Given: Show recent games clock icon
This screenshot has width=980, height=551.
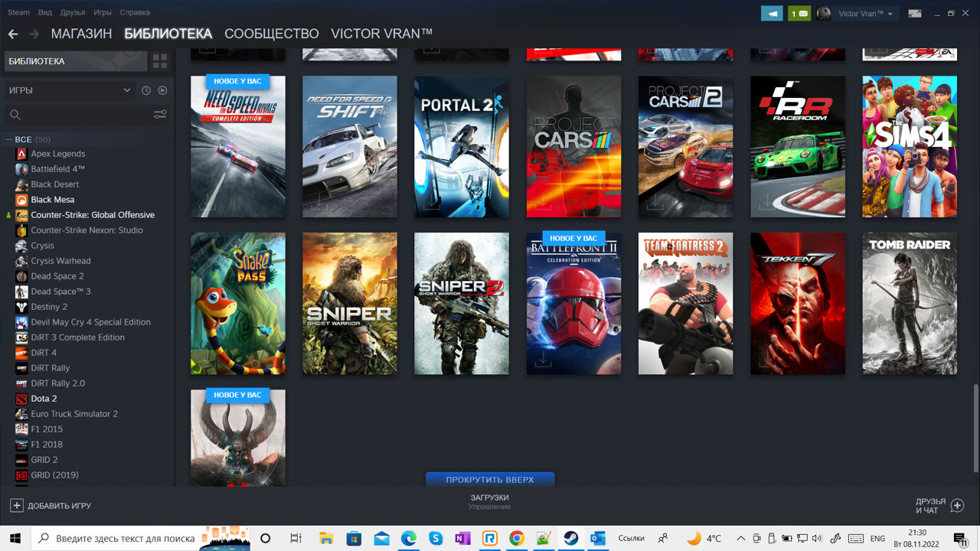Looking at the screenshot, I should click(x=146, y=90).
